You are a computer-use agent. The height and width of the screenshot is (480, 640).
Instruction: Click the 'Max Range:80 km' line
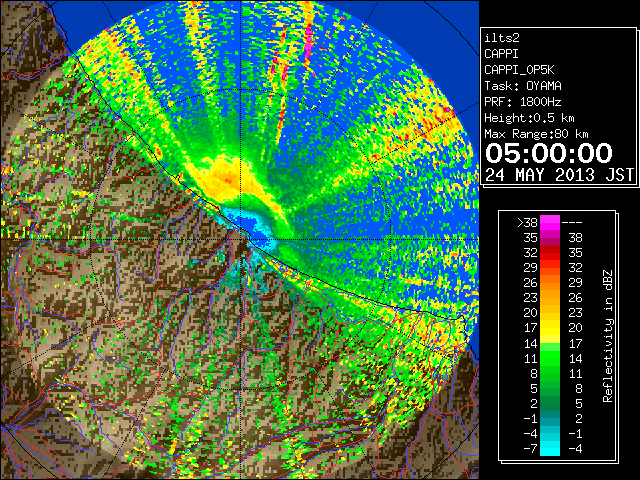(536, 134)
